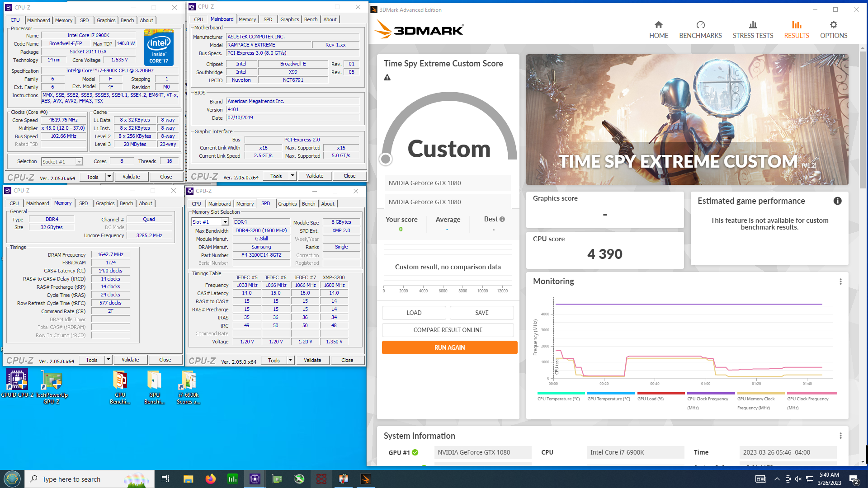Click the GPU Memory Clock legend swatch

click(761, 394)
